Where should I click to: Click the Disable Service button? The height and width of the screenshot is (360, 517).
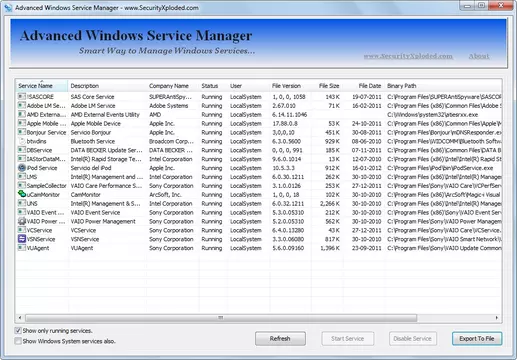pyautogui.click(x=412, y=339)
